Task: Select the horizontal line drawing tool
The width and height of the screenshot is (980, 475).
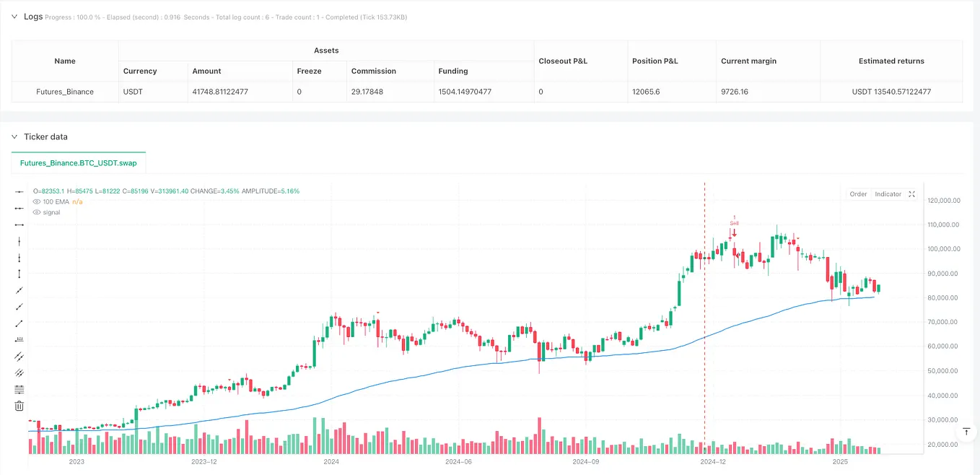Action: point(19,225)
